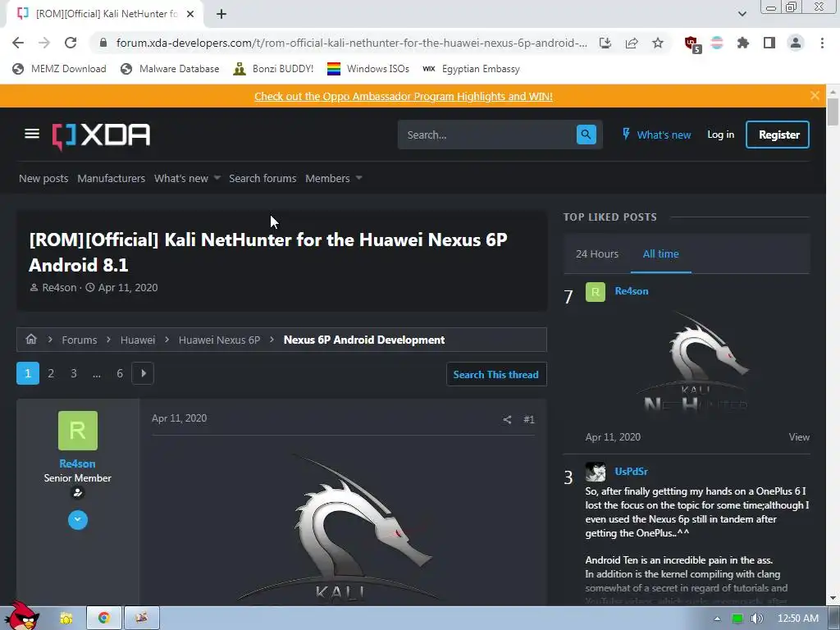This screenshot has height=630, width=840.
Task: Click the taskbar volume speaker icon
Action: click(757, 619)
